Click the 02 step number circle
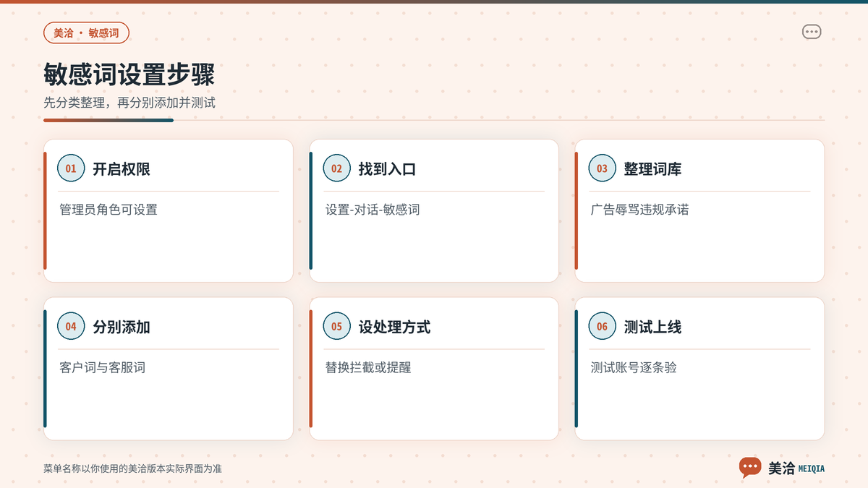The width and height of the screenshot is (868, 488). [x=336, y=168]
